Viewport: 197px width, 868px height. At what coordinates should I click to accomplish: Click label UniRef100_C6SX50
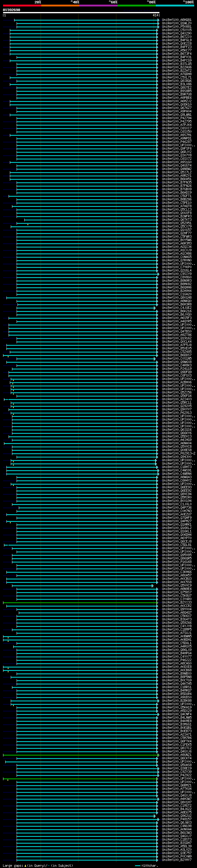click(176, 132)
